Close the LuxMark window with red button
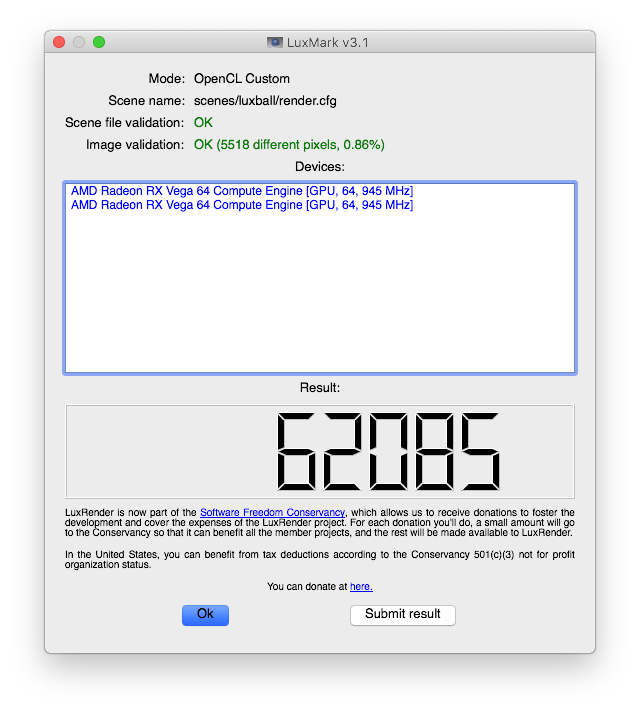The width and height of the screenshot is (640, 712). 59,42
